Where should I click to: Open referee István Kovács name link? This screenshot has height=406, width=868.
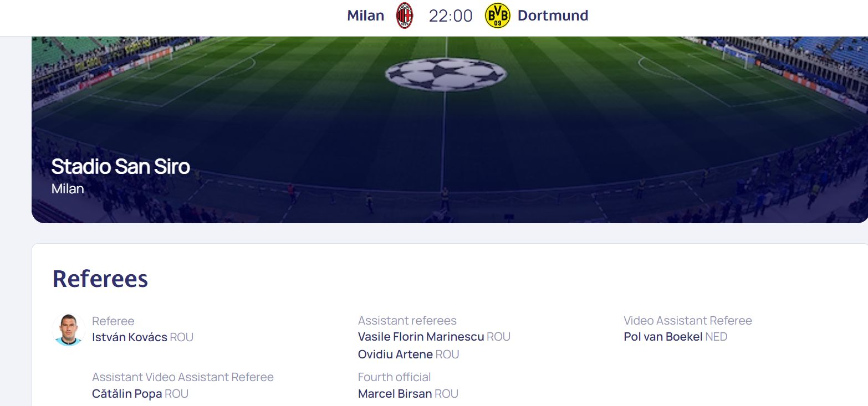pos(130,337)
